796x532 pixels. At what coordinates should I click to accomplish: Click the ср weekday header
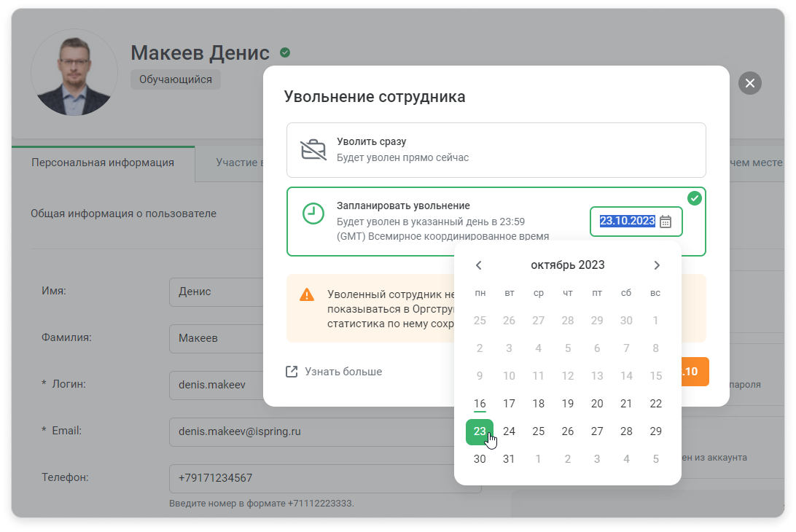539,293
